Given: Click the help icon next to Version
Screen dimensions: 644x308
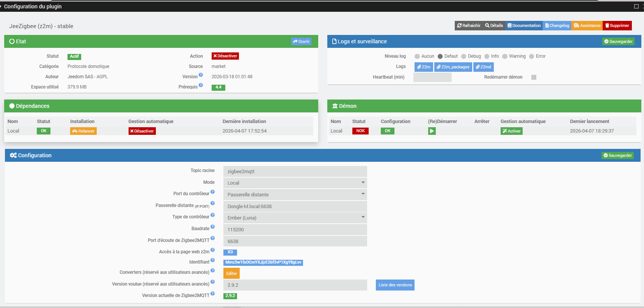Looking at the screenshot, I should [x=201, y=75].
